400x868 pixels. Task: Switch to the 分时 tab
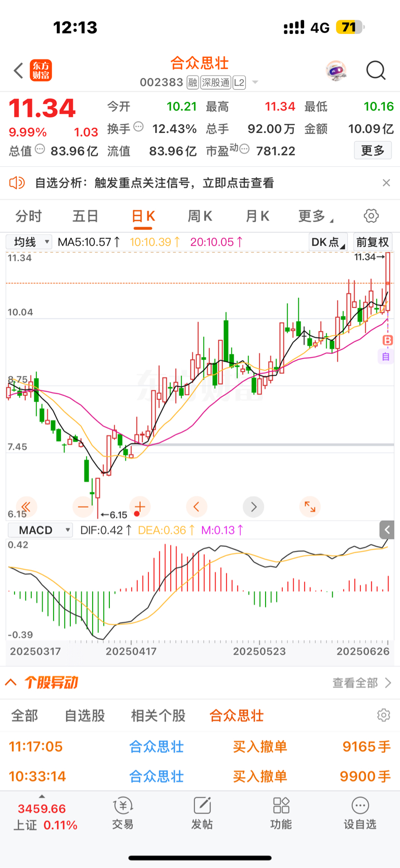click(28, 216)
